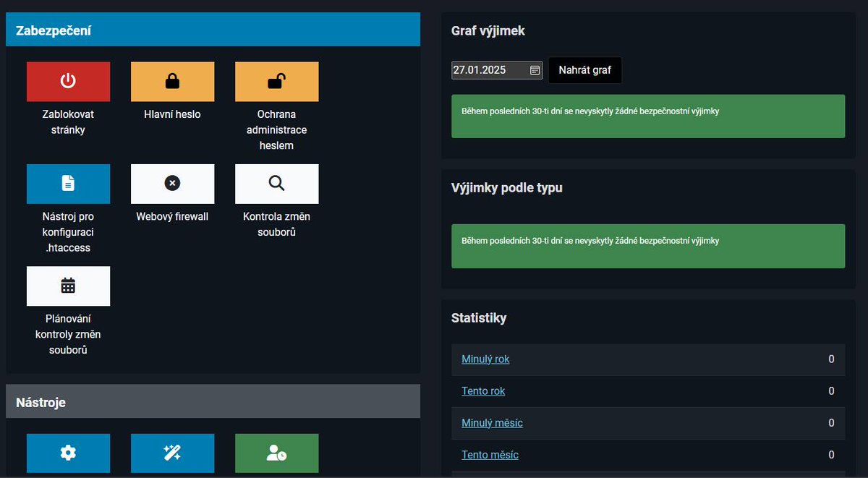Viewport: 868px width, 478px height.
Task: Open the Minulý rok statistics link
Action: pos(485,359)
